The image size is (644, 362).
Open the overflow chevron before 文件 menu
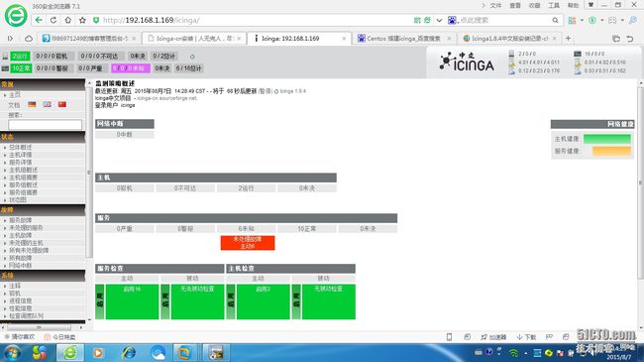click(483, 5)
